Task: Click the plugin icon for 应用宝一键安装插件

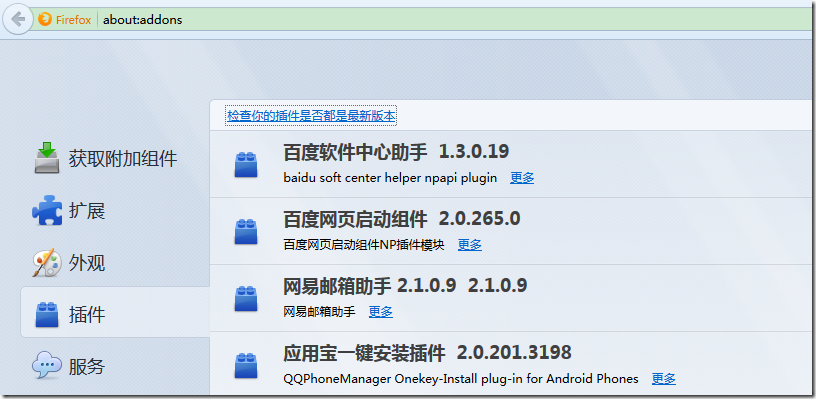Action: coord(246,366)
